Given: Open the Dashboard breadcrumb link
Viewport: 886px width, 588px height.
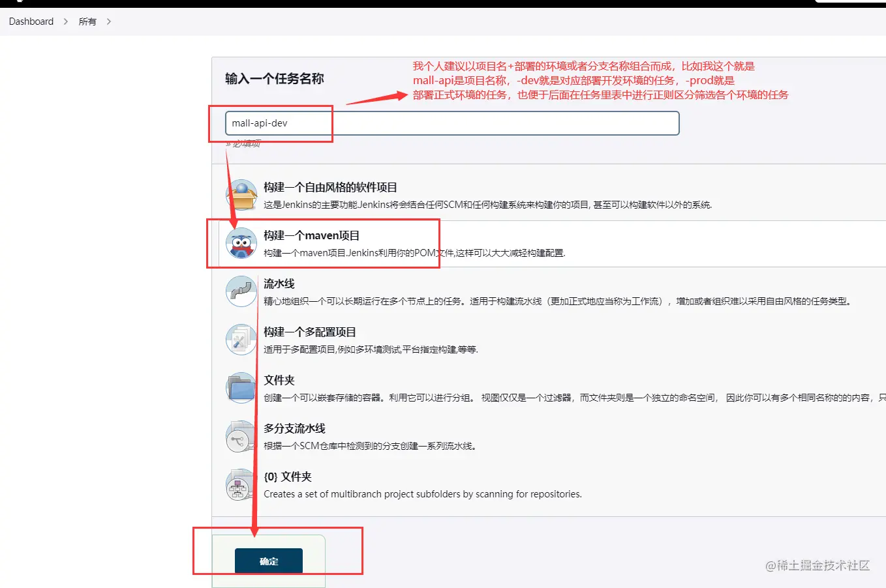Looking at the screenshot, I should (31, 22).
